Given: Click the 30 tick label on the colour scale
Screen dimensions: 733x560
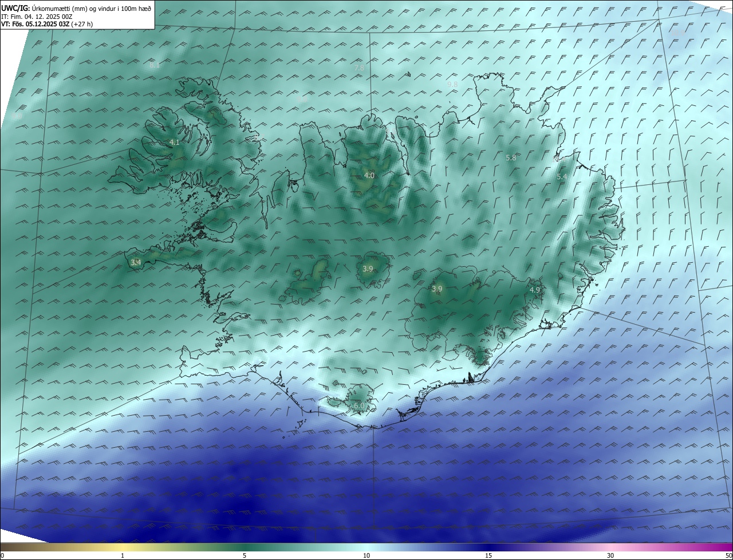Looking at the screenshot, I should tap(610, 555).
